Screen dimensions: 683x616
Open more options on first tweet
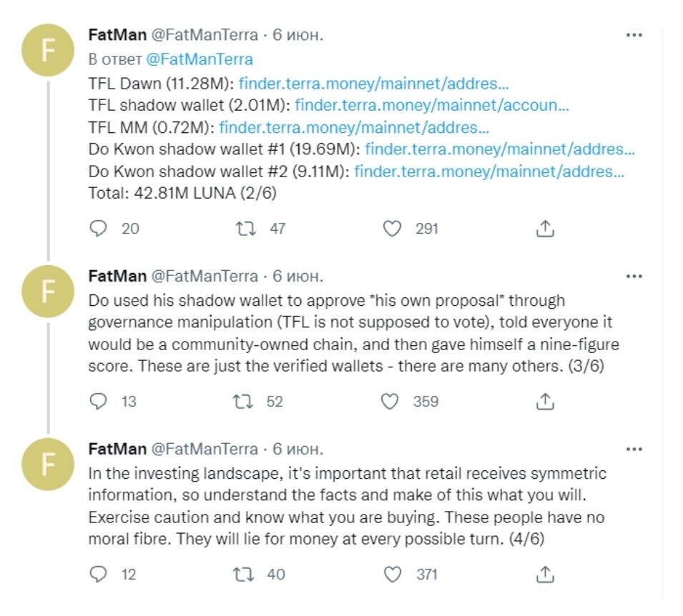tap(634, 35)
